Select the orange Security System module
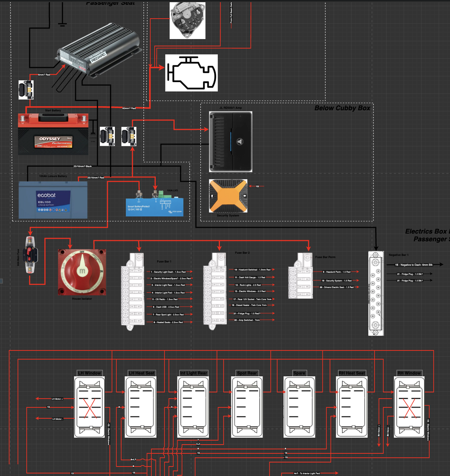 pos(228,196)
